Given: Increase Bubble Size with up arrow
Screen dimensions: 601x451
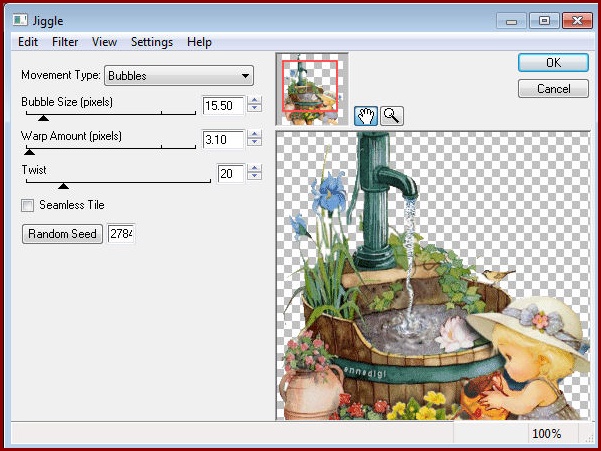Looking at the screenshot, I should (255, 100).
